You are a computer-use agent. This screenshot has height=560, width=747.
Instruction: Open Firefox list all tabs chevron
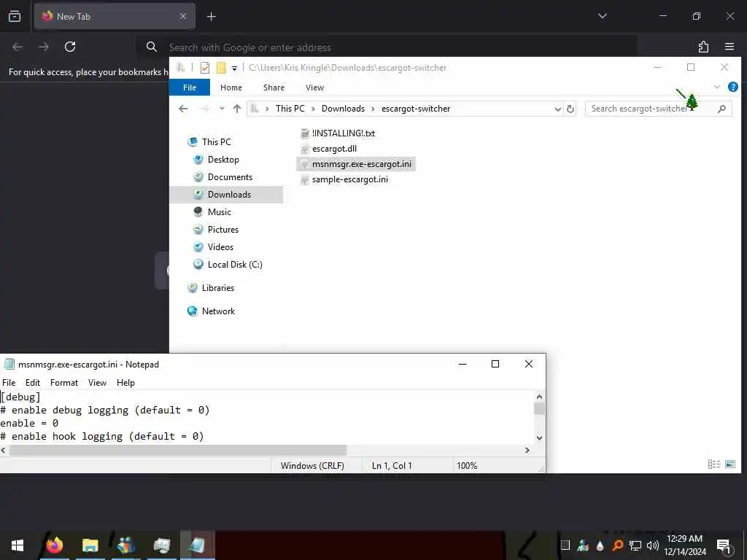click(602, 16)
